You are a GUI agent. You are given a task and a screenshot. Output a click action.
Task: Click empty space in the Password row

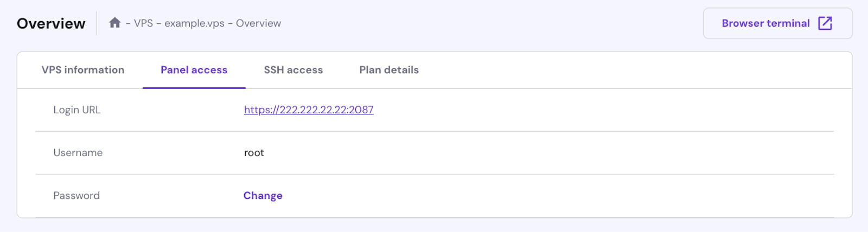coord(542,196)
